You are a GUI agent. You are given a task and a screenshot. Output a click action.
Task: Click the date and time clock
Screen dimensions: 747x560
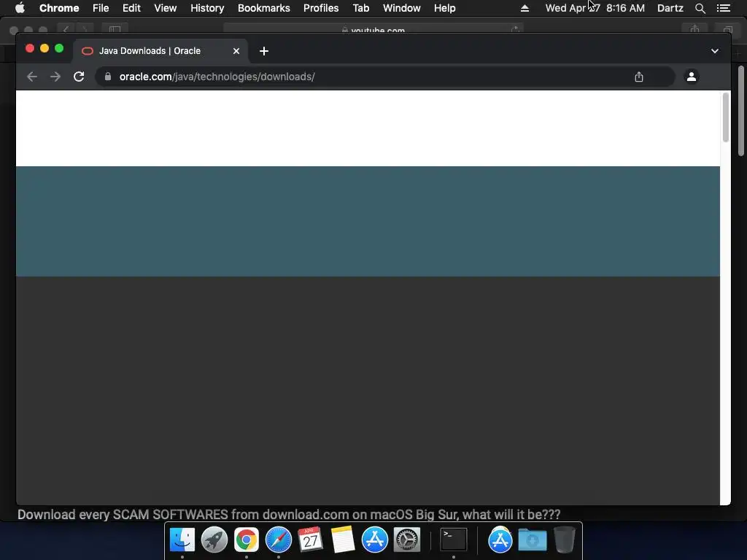(x=595, y=8)
